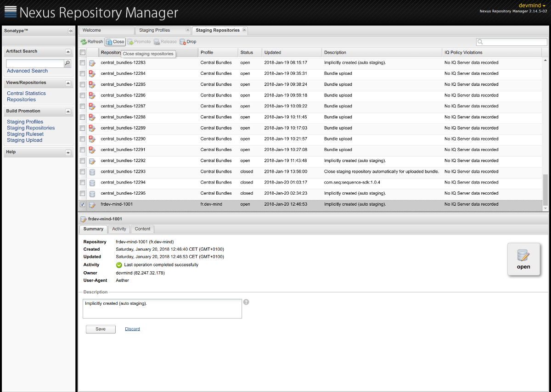Screen dimensions: 551x392
Task: Click the closed repository icon of central_bundles-12295
Action: [x=92, y=193]
